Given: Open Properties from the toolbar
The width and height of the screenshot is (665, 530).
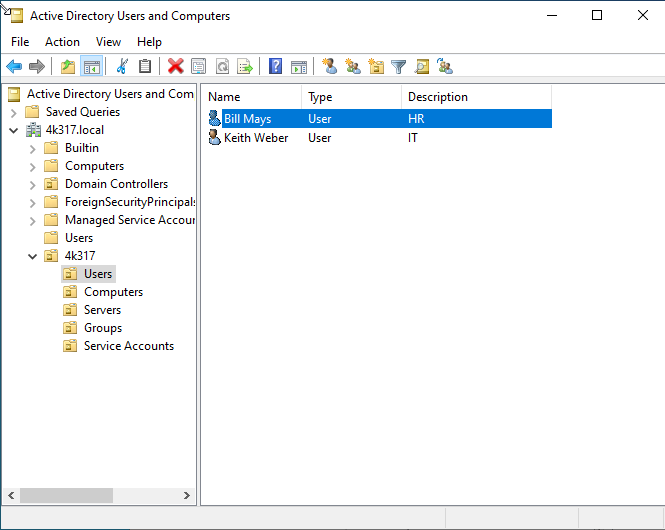Looking at the screenshot, I should pyautogui.click(x=198, y=67).
